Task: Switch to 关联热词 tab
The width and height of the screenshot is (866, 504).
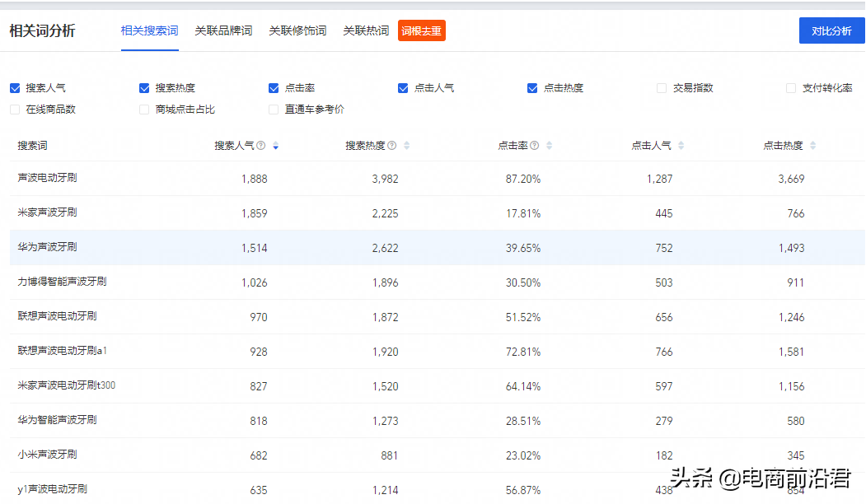Action: tap(366, 31)
